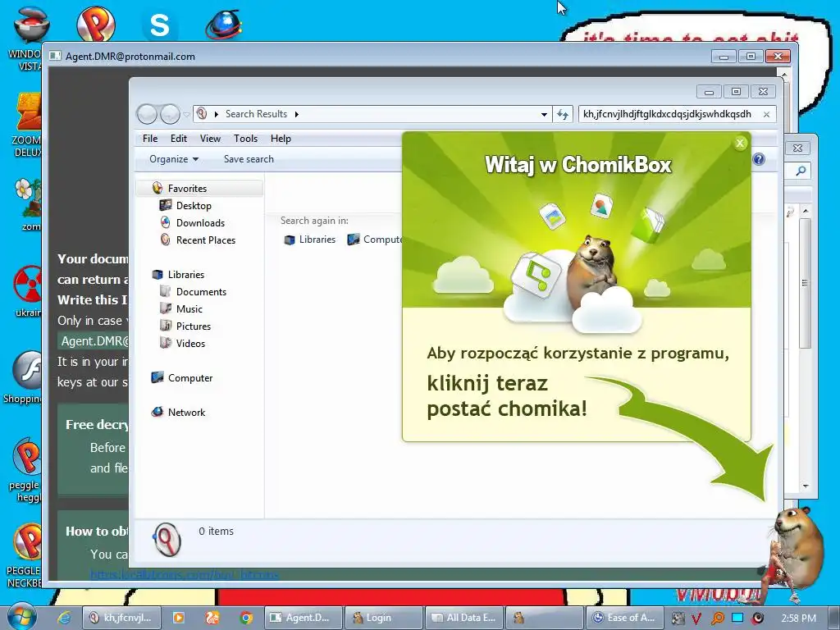Click the magnifier icon in the back window
Viewport: 840px width, 630px height.
[x=801, y=171]
